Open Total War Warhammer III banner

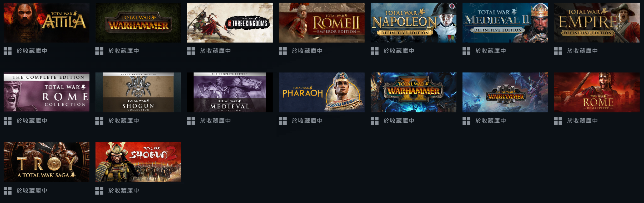pos(505,92)
